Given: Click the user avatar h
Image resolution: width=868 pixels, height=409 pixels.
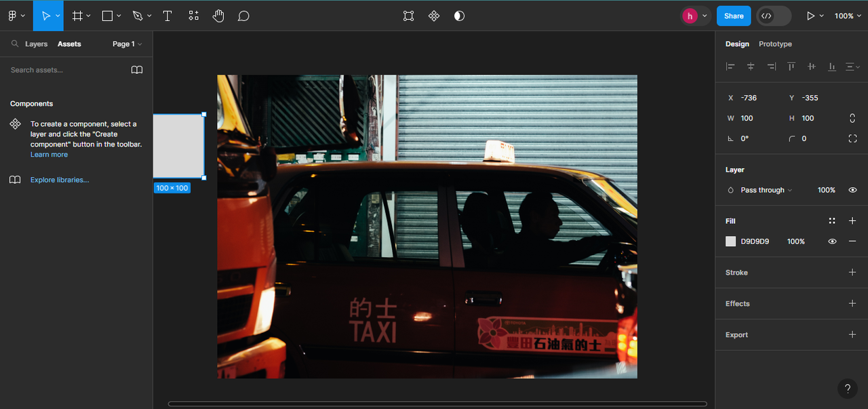Looking at the screenshot, I should [x=690, y=16].
